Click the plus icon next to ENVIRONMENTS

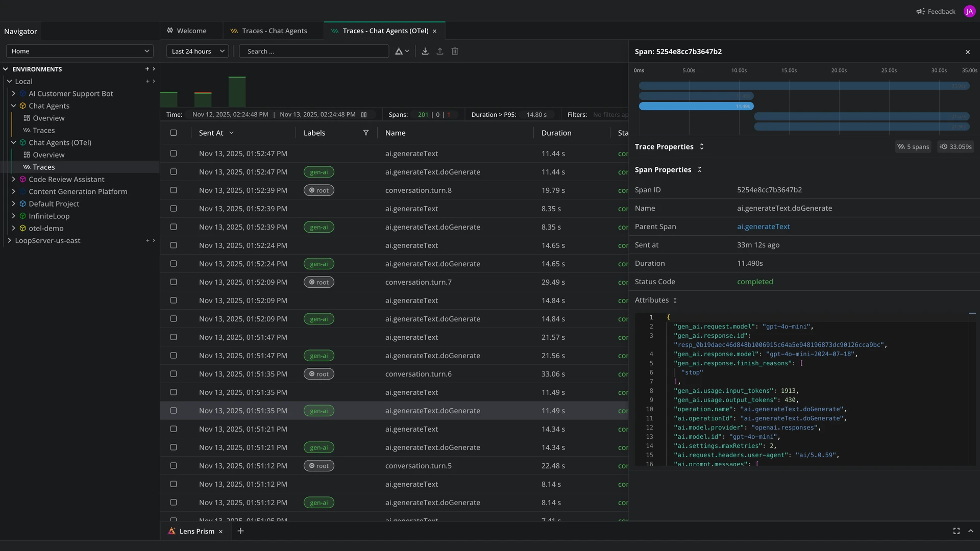[147, 69]
